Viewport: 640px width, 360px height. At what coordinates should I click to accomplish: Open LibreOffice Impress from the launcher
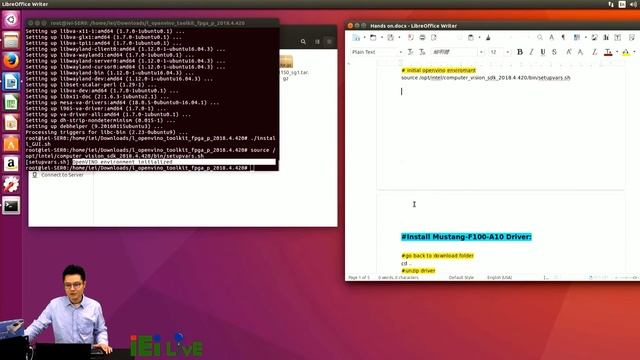coord(11,123)
